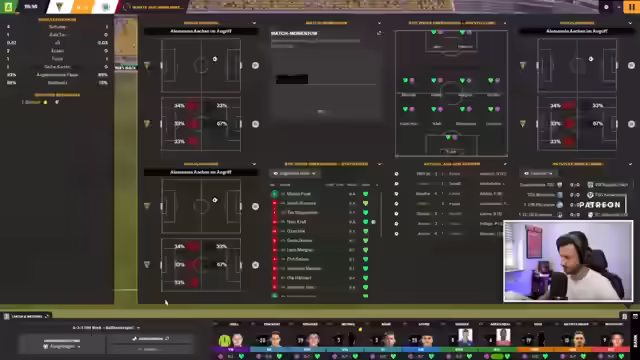The image size is (640, 360).
Task: Select the ball marker on bottom-left panel's pitch
Action: (215, 200)
